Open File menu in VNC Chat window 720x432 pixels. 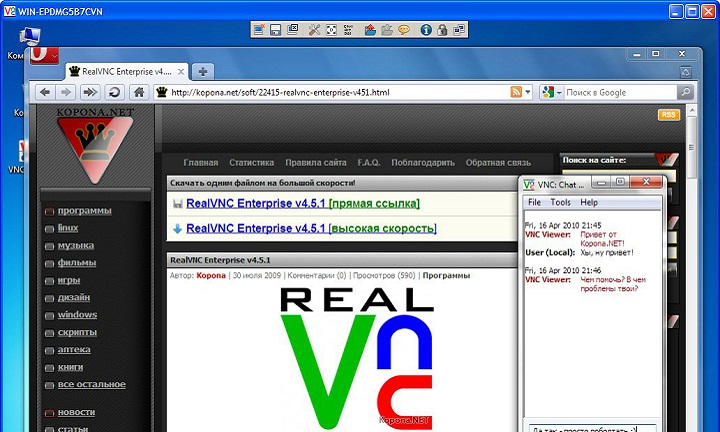pos(534,202)
